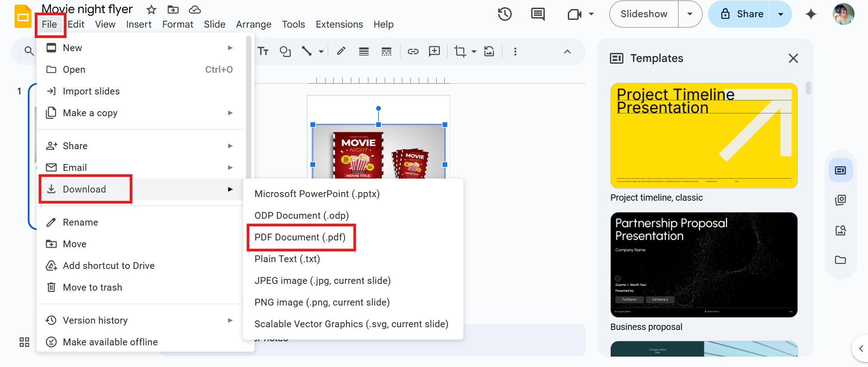Open the Edit menu
The height and width of the screenshot is (367, 868).
click(x=76, y=24)
